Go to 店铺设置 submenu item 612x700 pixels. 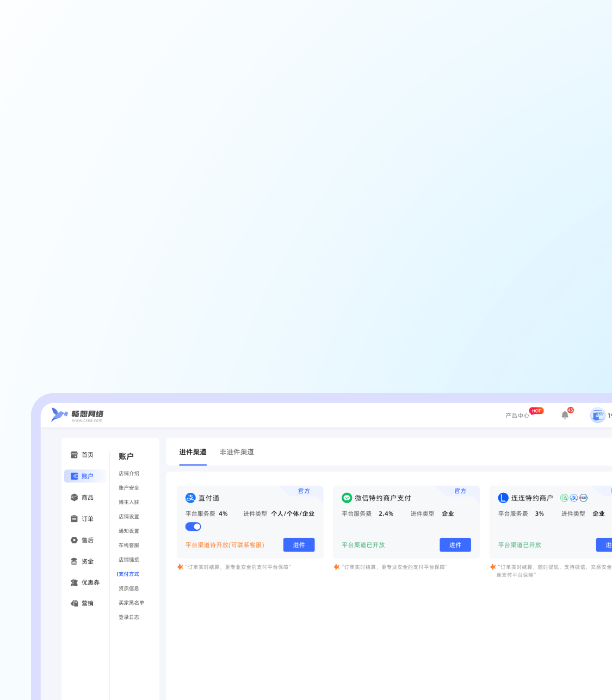click(129, 517)
